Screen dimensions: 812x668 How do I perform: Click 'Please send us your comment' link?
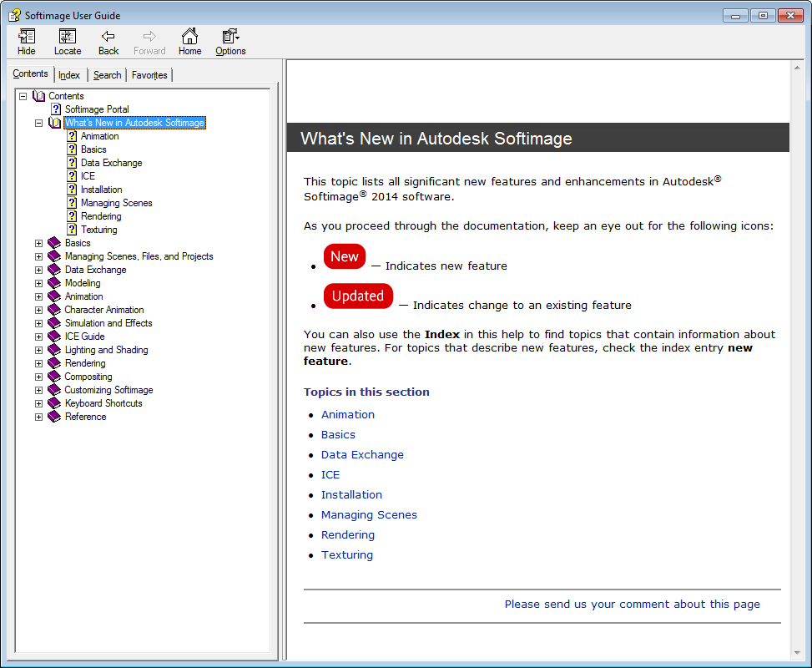pyautogui.click(x=632, y=605)
